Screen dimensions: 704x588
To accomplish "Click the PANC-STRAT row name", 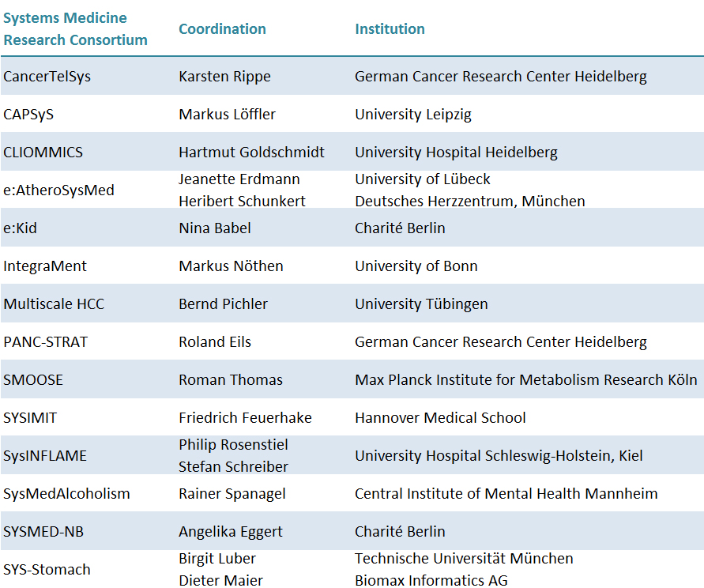I will (x=45, y=342).
